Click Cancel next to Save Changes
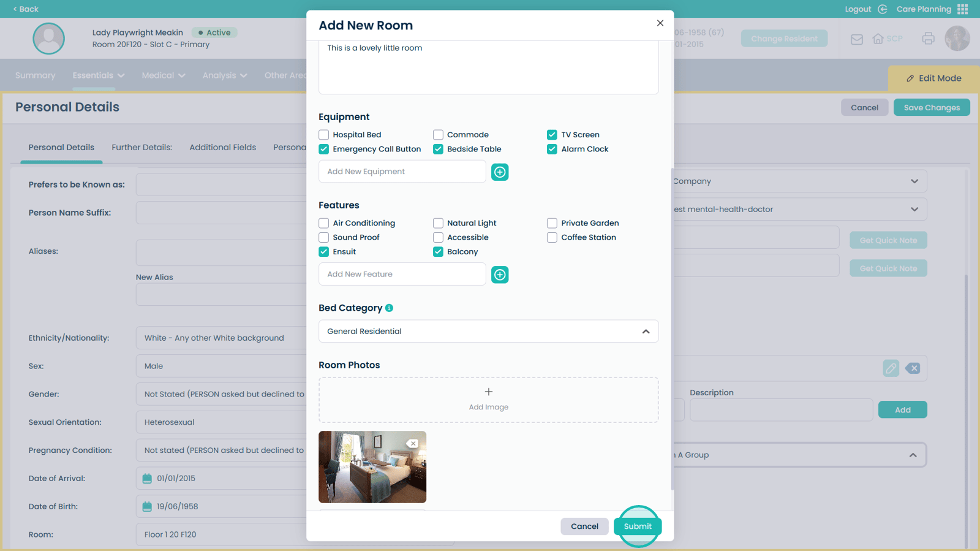Image resolution: width=980 pixels, height=551 pixels. click(864, 108)
